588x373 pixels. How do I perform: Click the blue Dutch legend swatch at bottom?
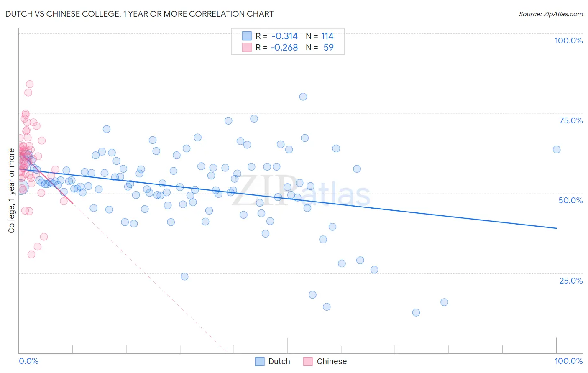pos(260,361)
